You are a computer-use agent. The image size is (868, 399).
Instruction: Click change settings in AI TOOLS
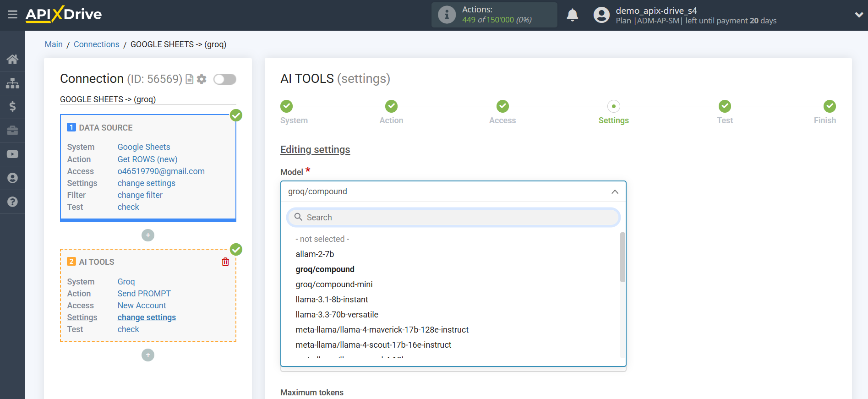coord(147,317)
